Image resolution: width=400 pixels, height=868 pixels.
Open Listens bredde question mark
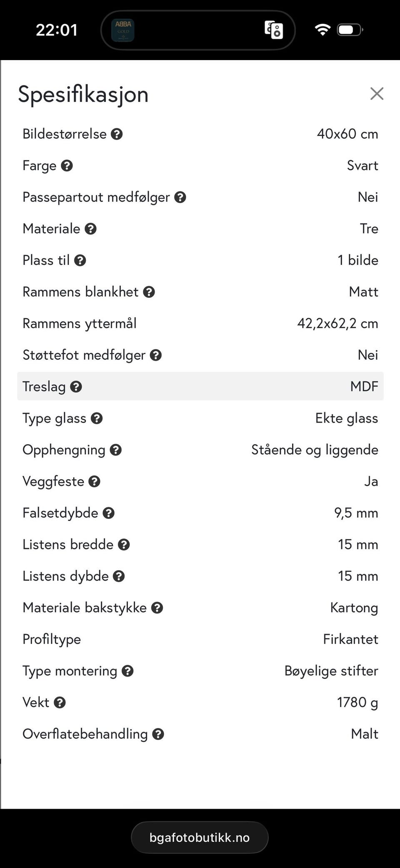[x=124, y=545]
